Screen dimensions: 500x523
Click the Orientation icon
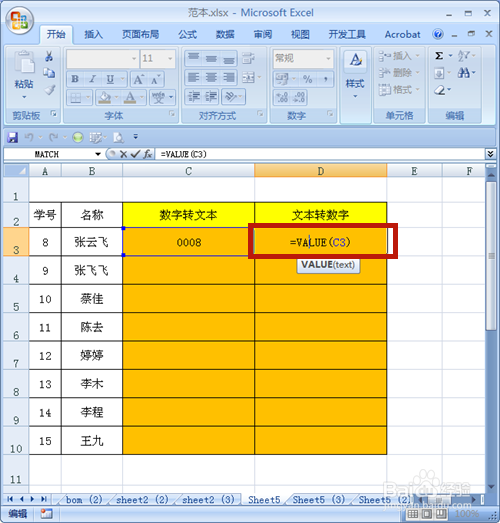(x=230, y=97)
